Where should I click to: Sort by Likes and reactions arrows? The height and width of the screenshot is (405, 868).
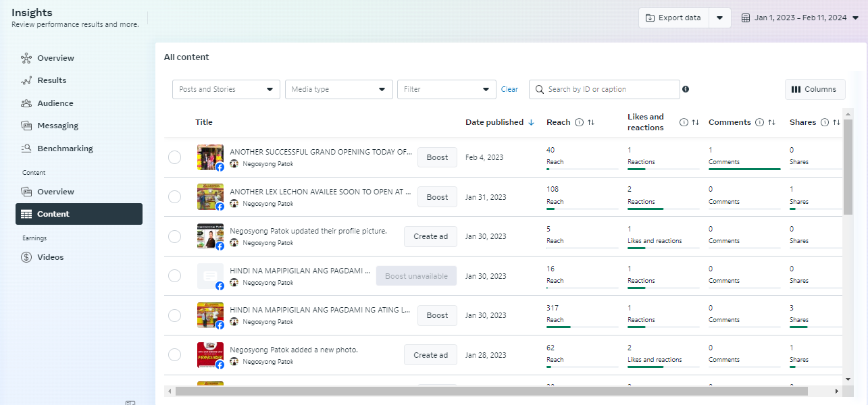[695, 122]
